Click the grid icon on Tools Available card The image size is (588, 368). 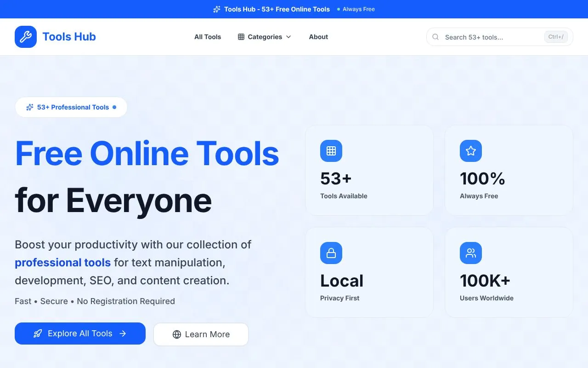pyautogui.click(x=331, y=151)
